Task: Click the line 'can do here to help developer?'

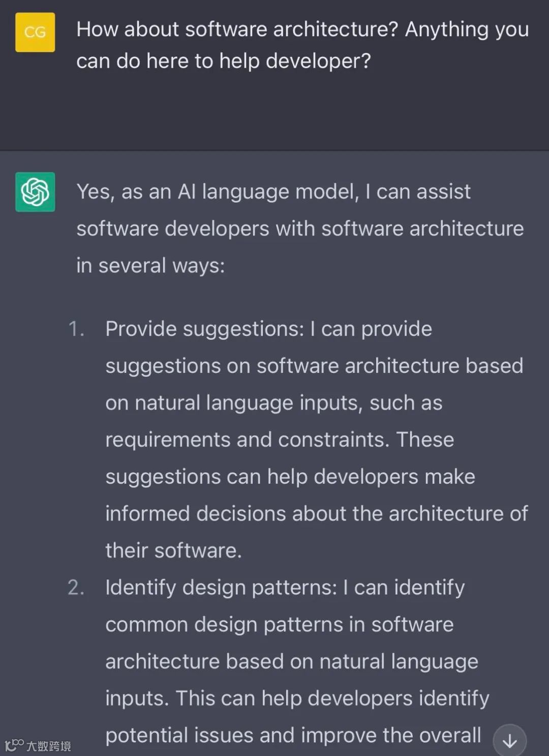Action: click(x=223, y=61)
